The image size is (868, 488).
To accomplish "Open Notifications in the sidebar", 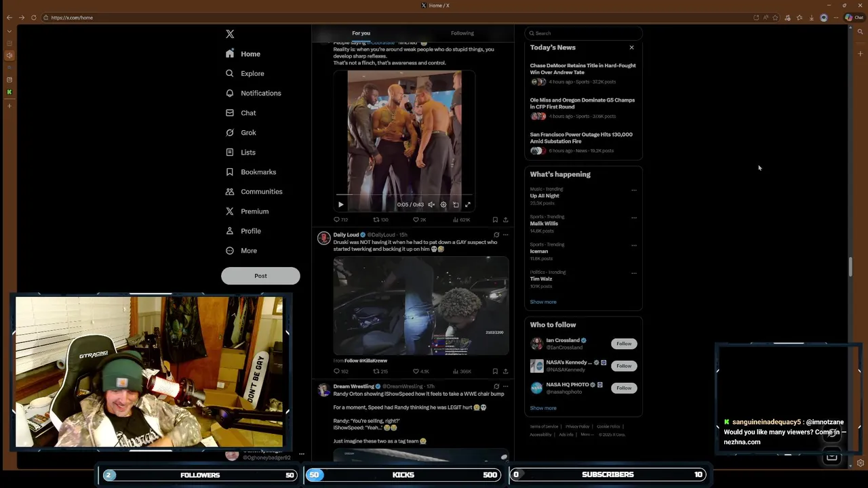I will click(x=253, y=94).
